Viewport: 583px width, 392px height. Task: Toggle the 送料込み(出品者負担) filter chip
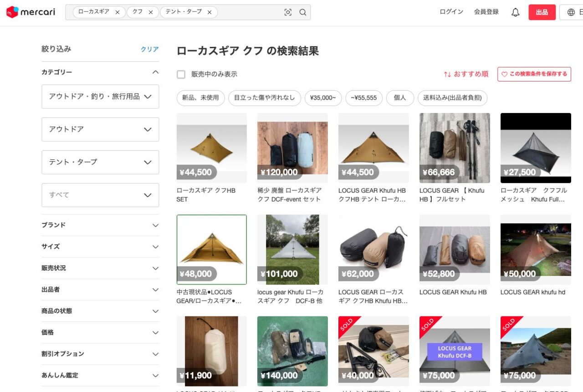[452, 98]
